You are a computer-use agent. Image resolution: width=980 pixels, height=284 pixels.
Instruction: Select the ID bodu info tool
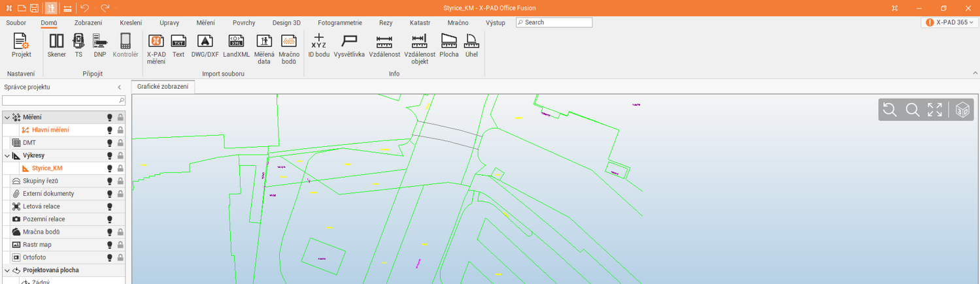pyautogui.click(x=319, y=45)
